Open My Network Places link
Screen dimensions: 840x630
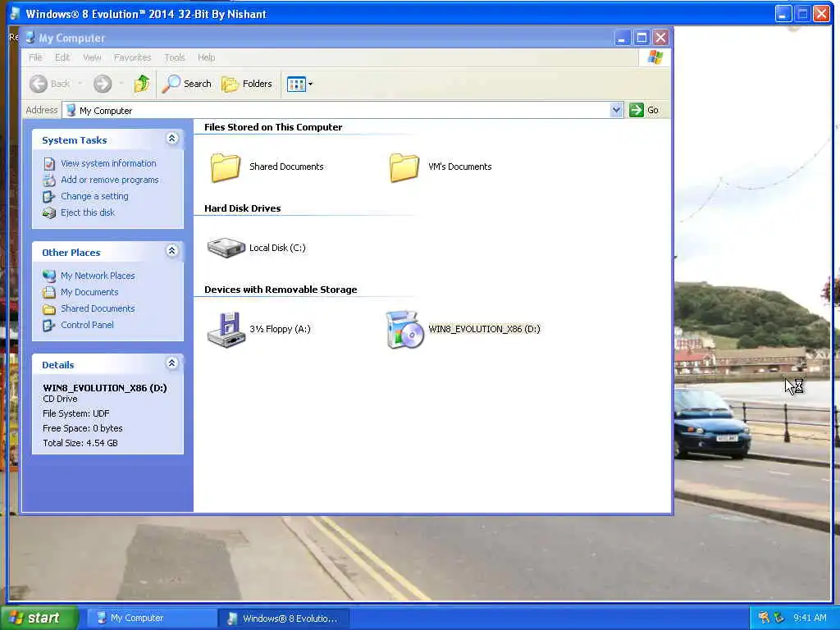click(x=98, y=276)
